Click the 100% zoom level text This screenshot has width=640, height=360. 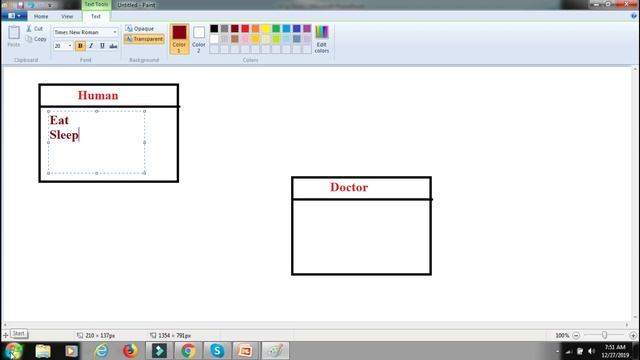click(562, 336)
